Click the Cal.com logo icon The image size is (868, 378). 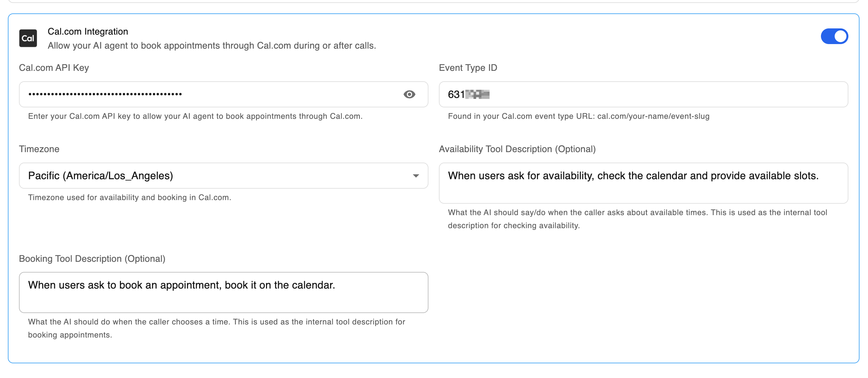28,38
